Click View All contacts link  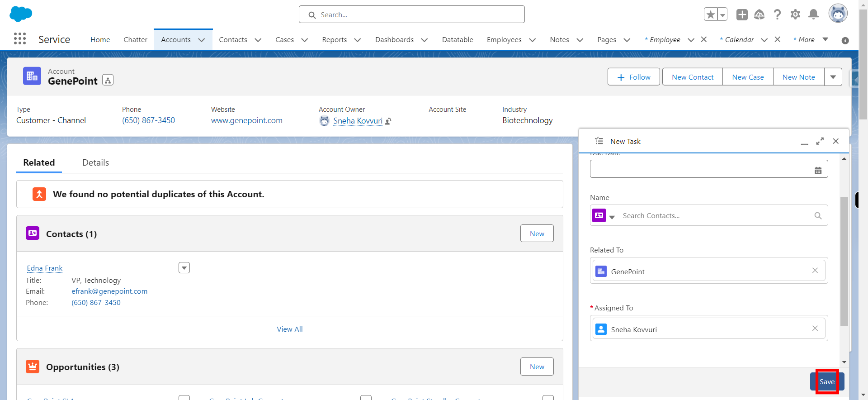click(x=290, y=329)
